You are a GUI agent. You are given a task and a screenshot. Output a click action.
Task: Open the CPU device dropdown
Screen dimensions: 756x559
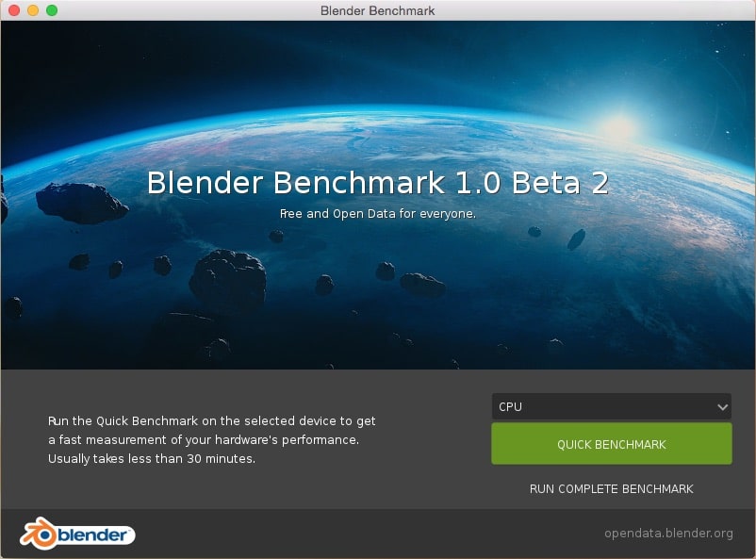(612, 406)
